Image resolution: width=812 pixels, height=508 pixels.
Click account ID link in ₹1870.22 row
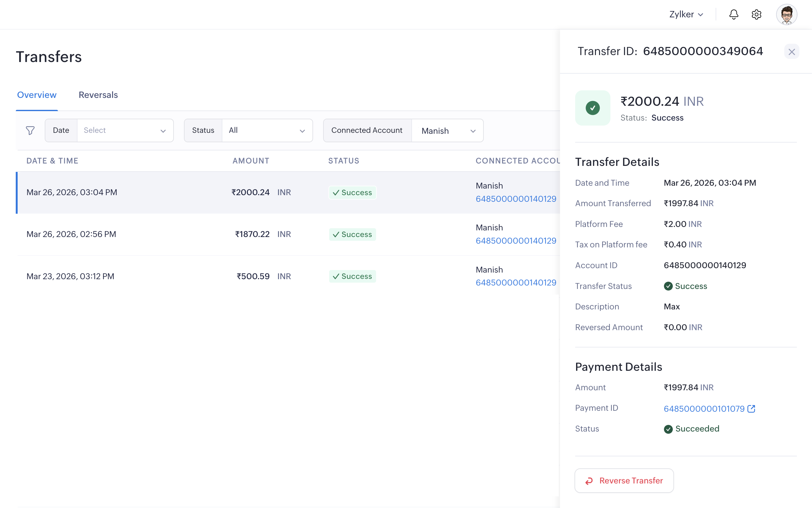click(x=516, y=240)
